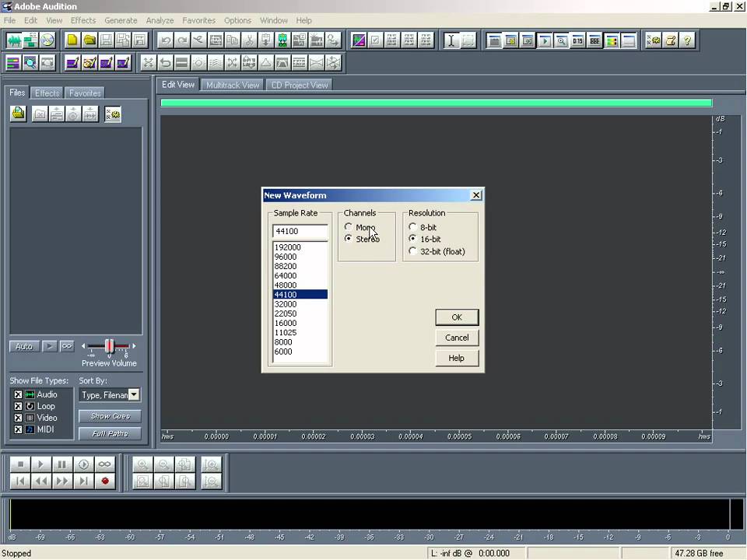Open the File menu
This screenshot has height=560, width=747.
point(9,20)
